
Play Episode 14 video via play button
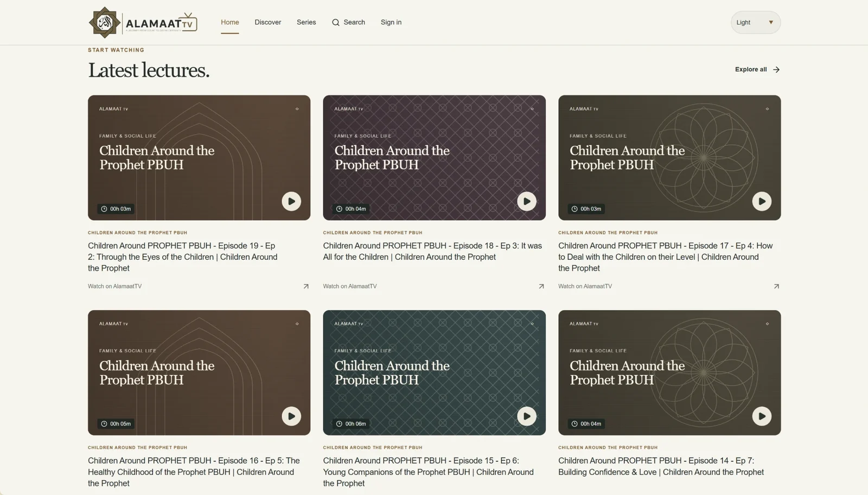762,416
